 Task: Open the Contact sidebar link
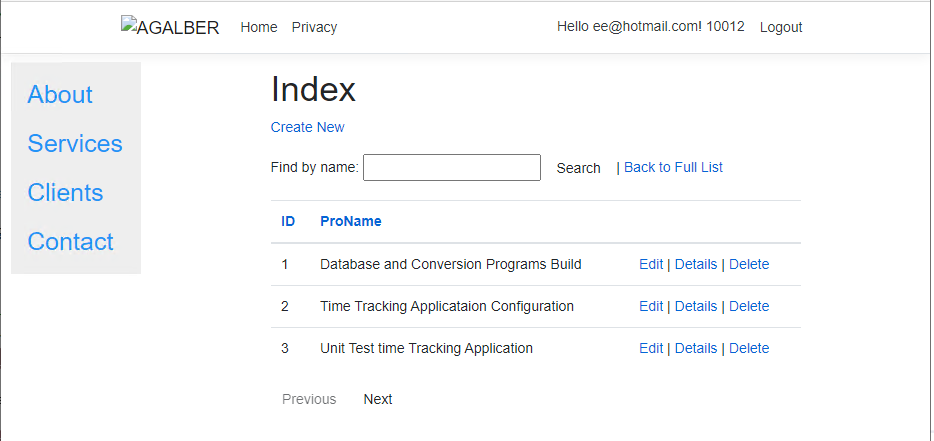pos(70,241)
